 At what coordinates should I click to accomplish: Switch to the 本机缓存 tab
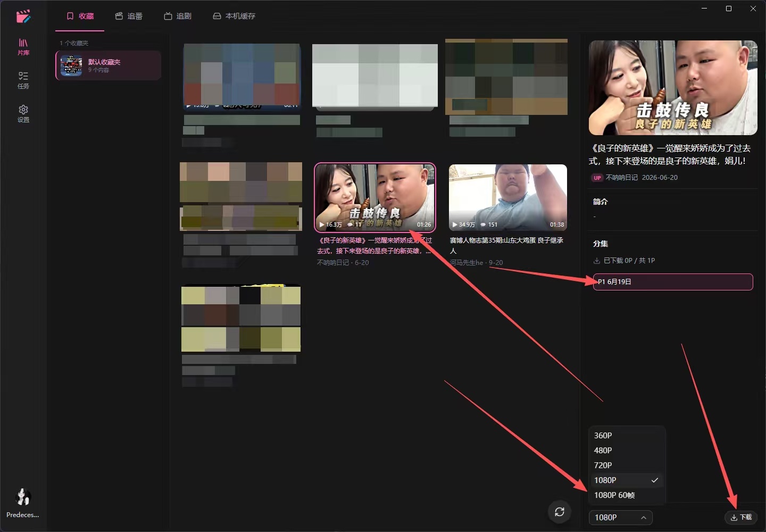click(234, 16)
